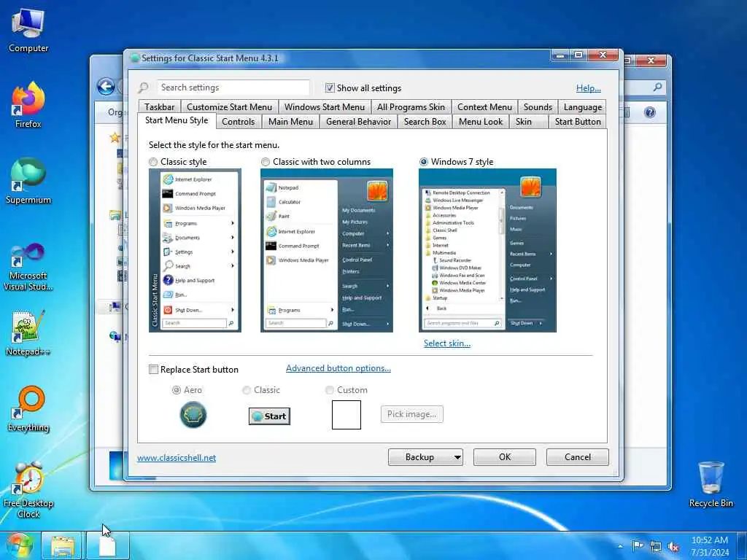Image resolution: width=747 pixels, height=560 pixels.
Task: Open Microsoft Visual Studio shortcut
Action: [28, 267]
